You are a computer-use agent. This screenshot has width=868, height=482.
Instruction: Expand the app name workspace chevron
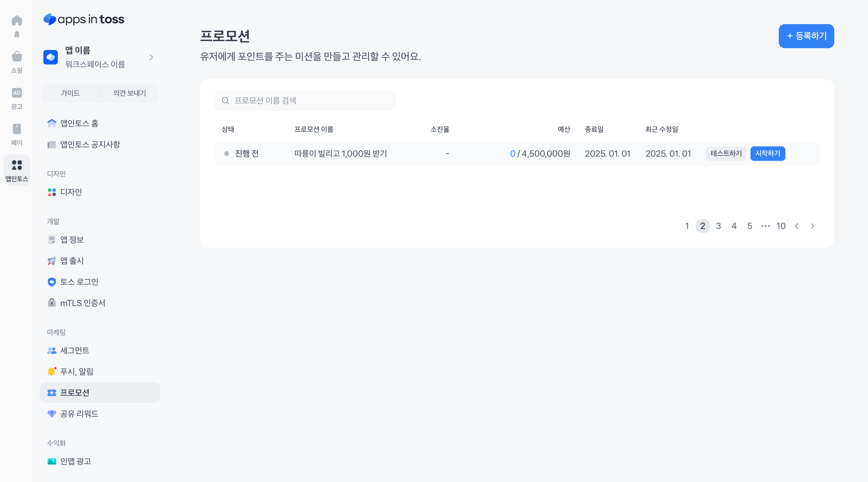coord(151,57)
